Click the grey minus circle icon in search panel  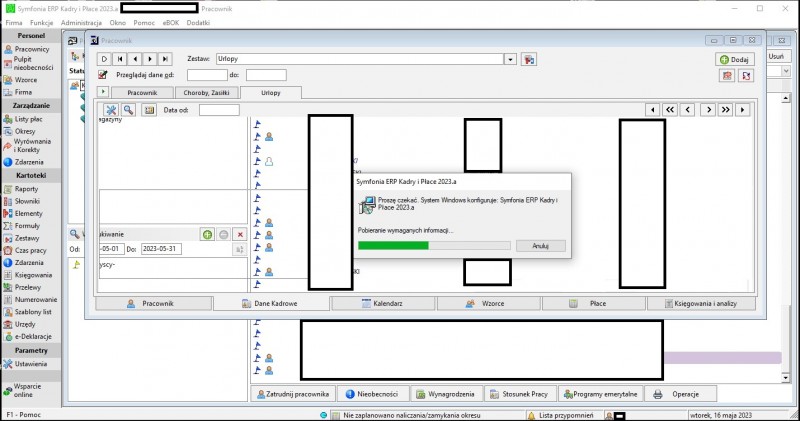click(x=223, y=234)
